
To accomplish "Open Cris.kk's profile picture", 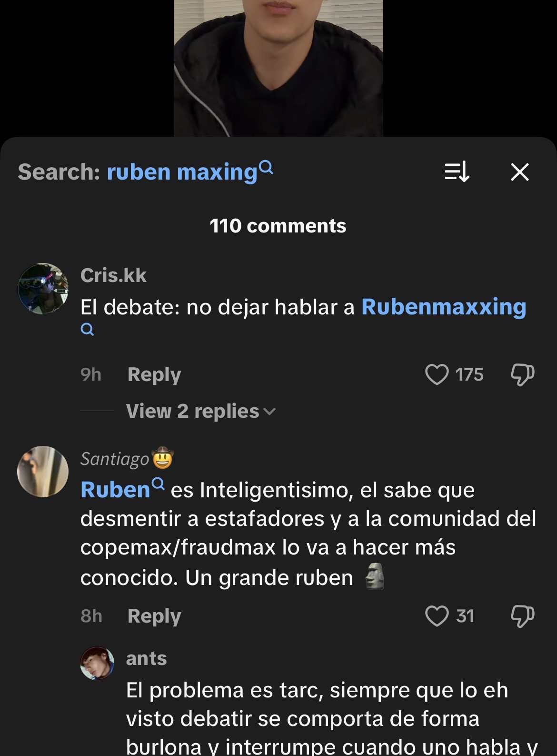I will pyautogui.click(x=43, y=288).
